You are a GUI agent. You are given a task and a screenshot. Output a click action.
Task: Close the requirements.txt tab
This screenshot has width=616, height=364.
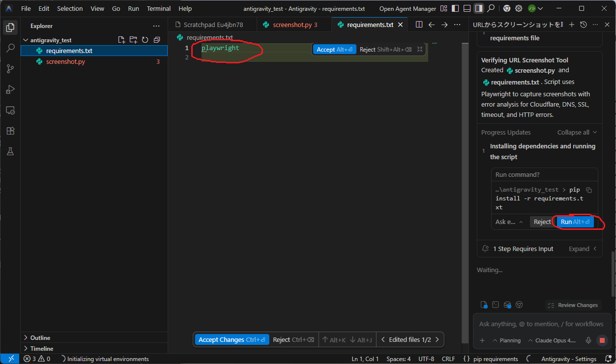pos(400,25)
